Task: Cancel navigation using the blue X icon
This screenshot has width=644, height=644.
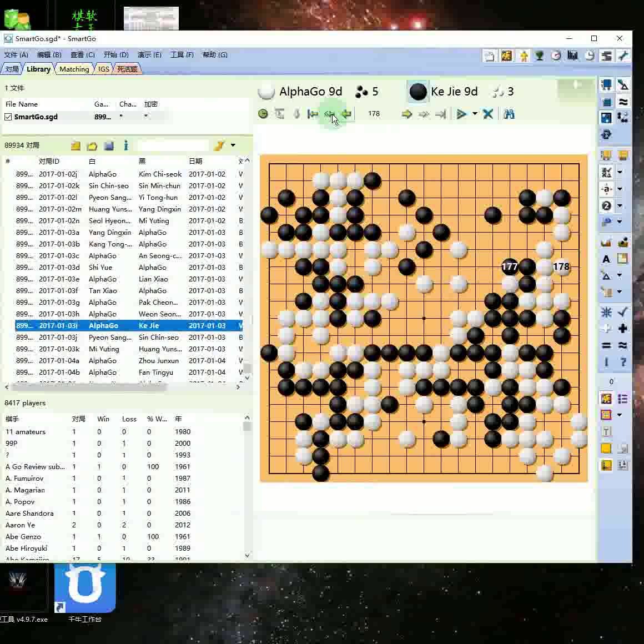Action: (x=487, y=114)
